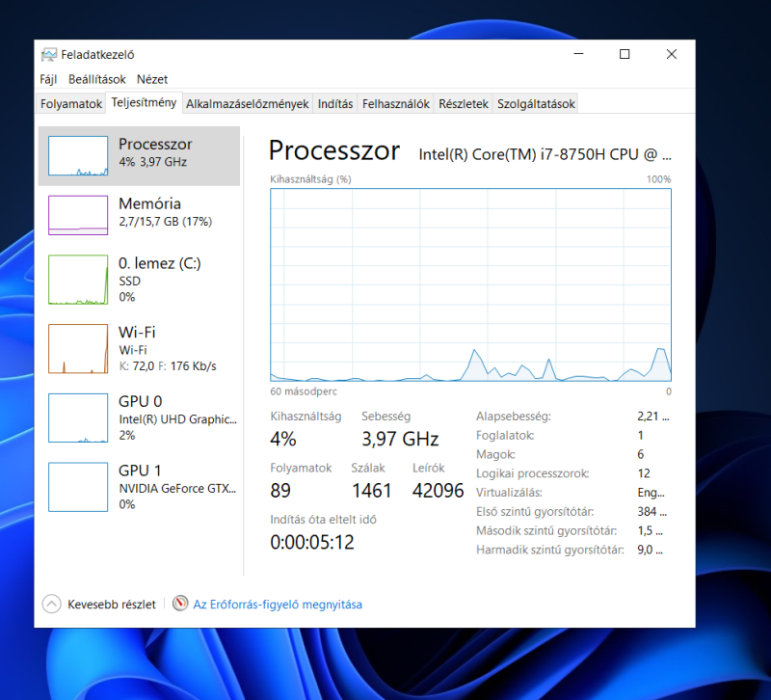The image size is (771, 700).
Task: Select the GPU 0 mini graph thumbnail
Action: 78,417
